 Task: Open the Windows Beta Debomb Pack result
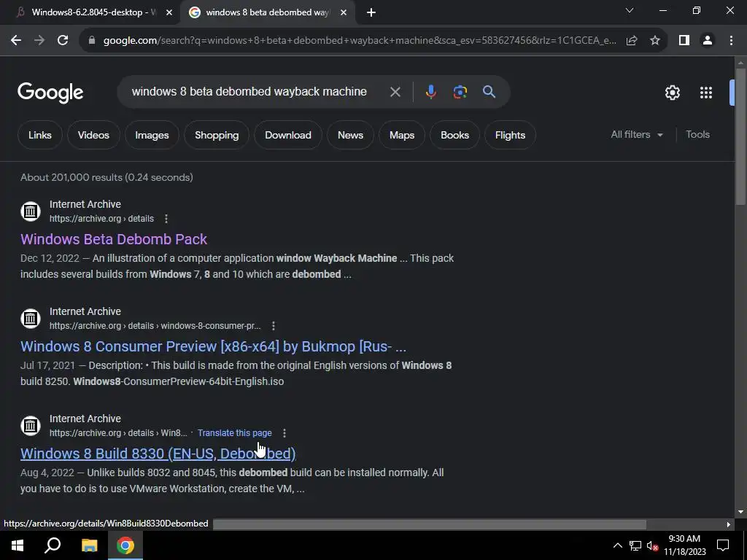114,239
